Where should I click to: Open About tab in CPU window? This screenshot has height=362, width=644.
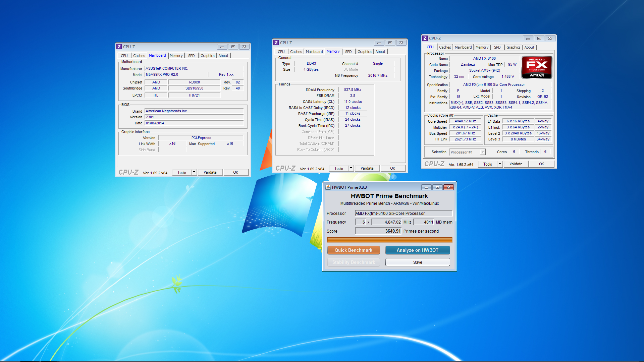click(x=529, y=47)
